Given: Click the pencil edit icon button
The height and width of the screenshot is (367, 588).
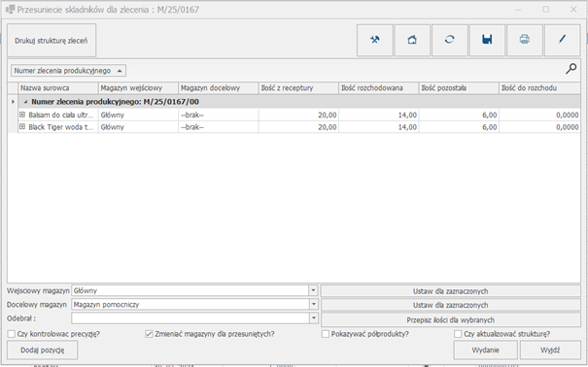Looking at the screenshot, I should (x=562, y=40).
